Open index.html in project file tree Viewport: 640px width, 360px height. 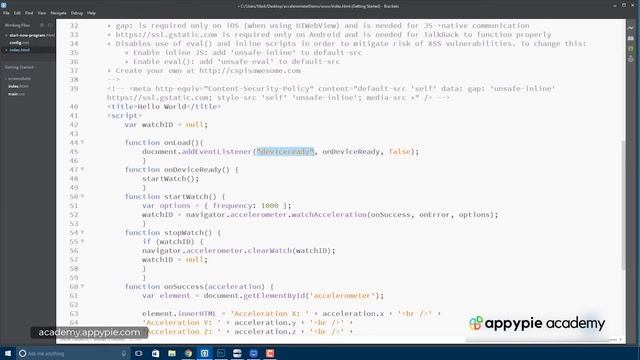coord(18,86)
